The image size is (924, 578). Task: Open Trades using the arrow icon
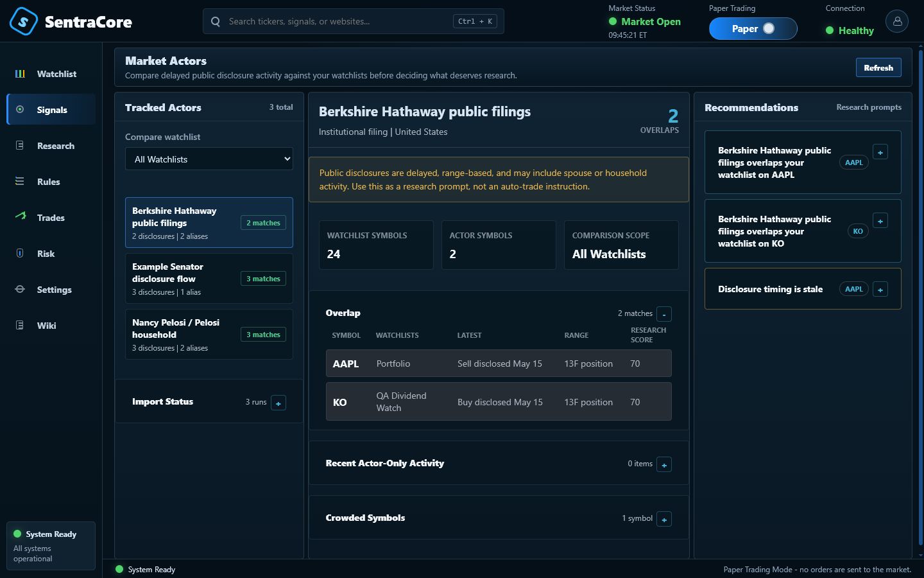(x=20, y=216)
